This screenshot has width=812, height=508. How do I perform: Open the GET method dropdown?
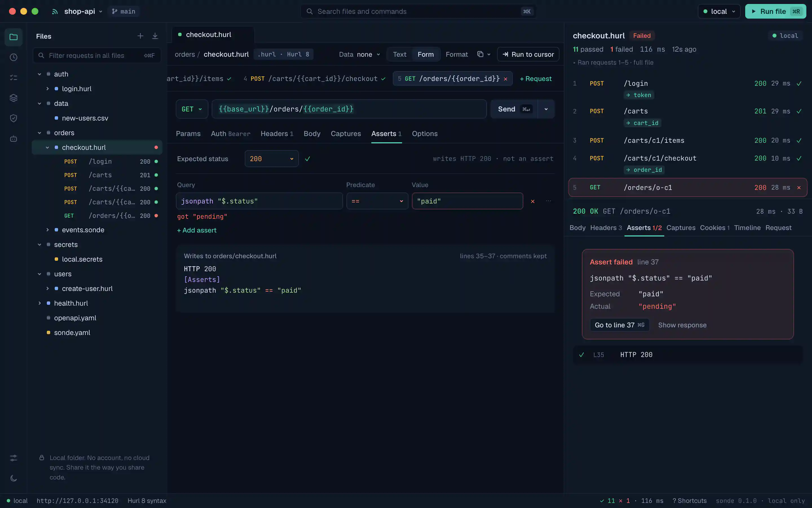tap(192, 109)
